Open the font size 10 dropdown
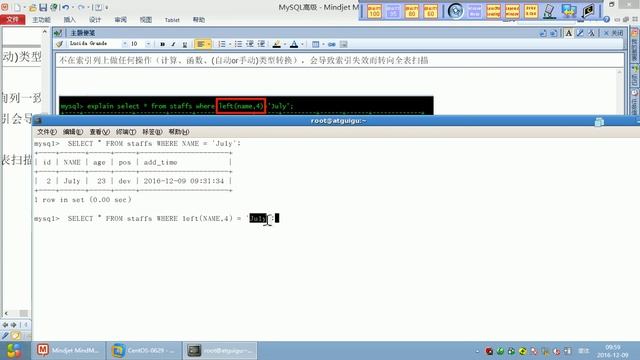Viewport: 640px width, 360px height. pos(148,44)
